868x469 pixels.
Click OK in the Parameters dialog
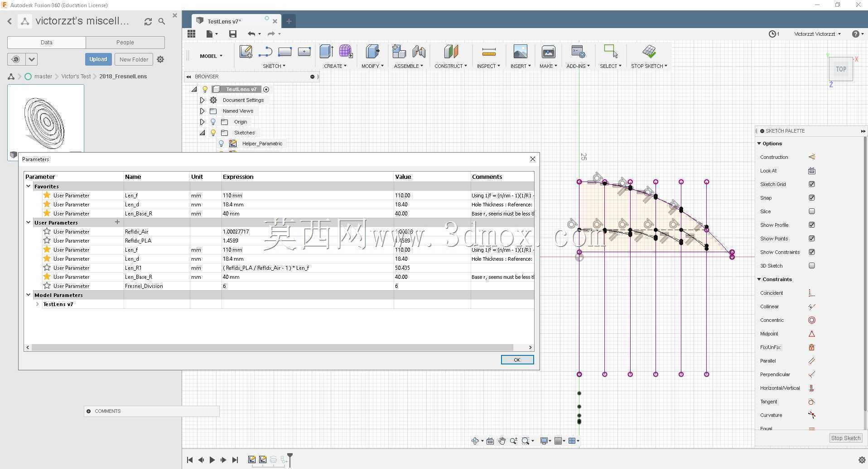point(517,360)
